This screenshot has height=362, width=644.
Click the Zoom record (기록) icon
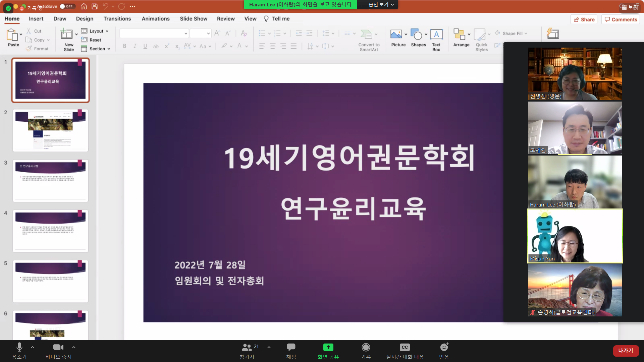(x=366, y=347)
